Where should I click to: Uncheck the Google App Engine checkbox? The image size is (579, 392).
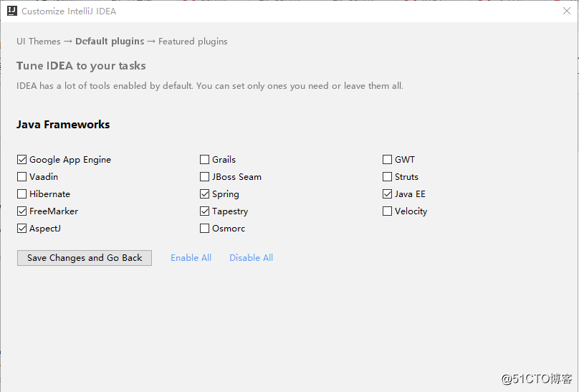pyautogui.click(x=21, y=160)
